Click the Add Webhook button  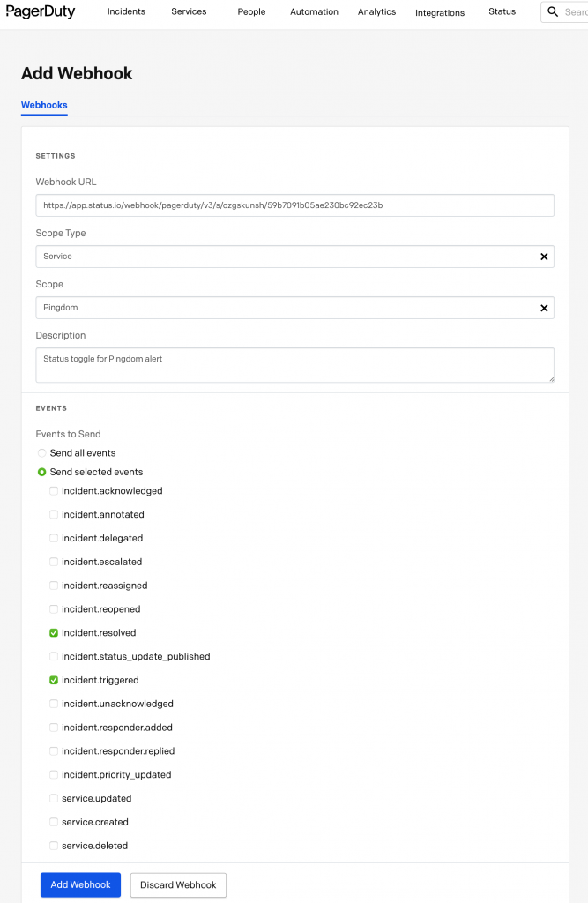[x=80, y=884]
